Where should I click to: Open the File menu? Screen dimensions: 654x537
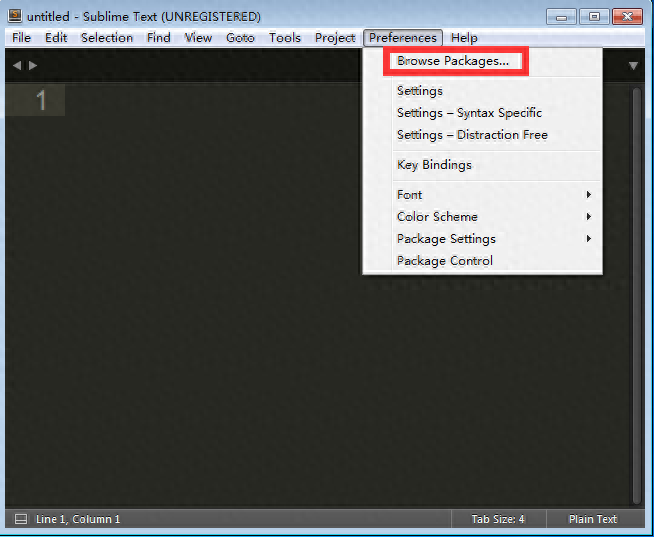pyautogui.click(x=21, y=38)
